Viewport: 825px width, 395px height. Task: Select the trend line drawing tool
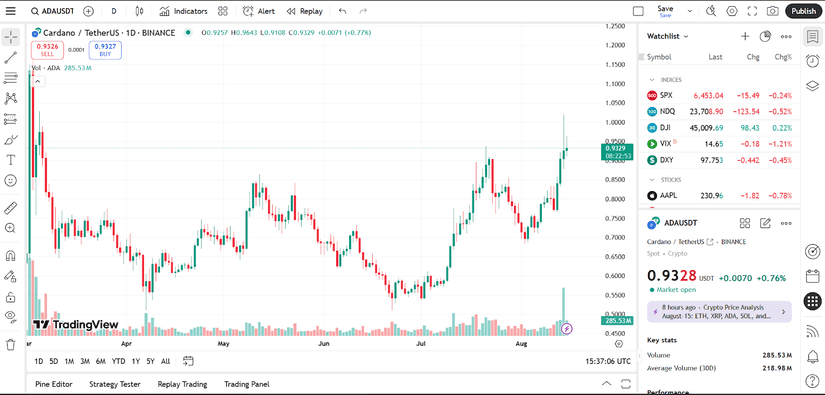point(11,58)
